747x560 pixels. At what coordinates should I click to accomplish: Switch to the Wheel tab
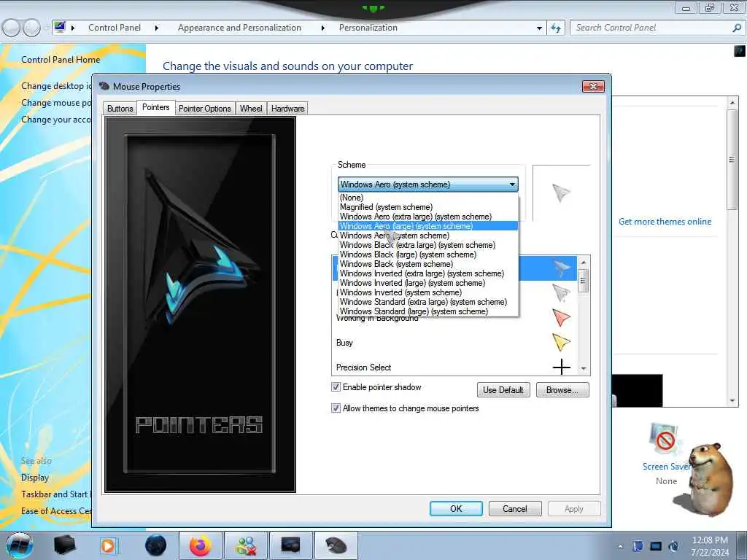pos(251,109)
